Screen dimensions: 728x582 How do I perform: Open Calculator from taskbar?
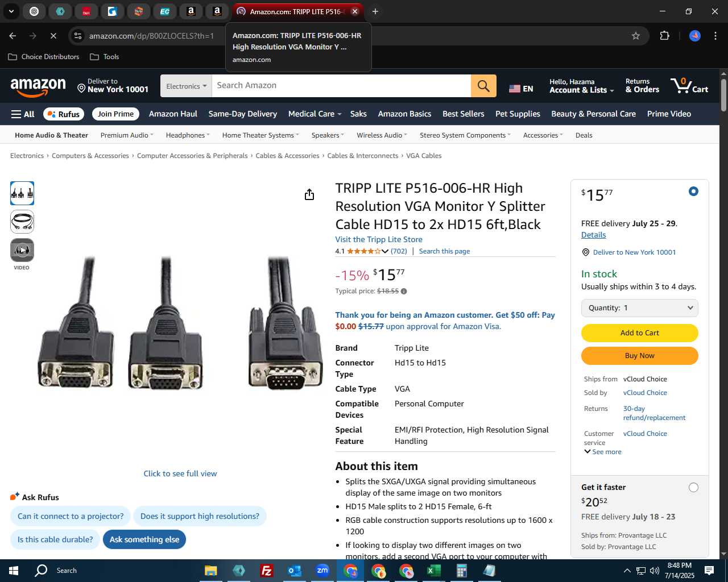pos(461,571)
